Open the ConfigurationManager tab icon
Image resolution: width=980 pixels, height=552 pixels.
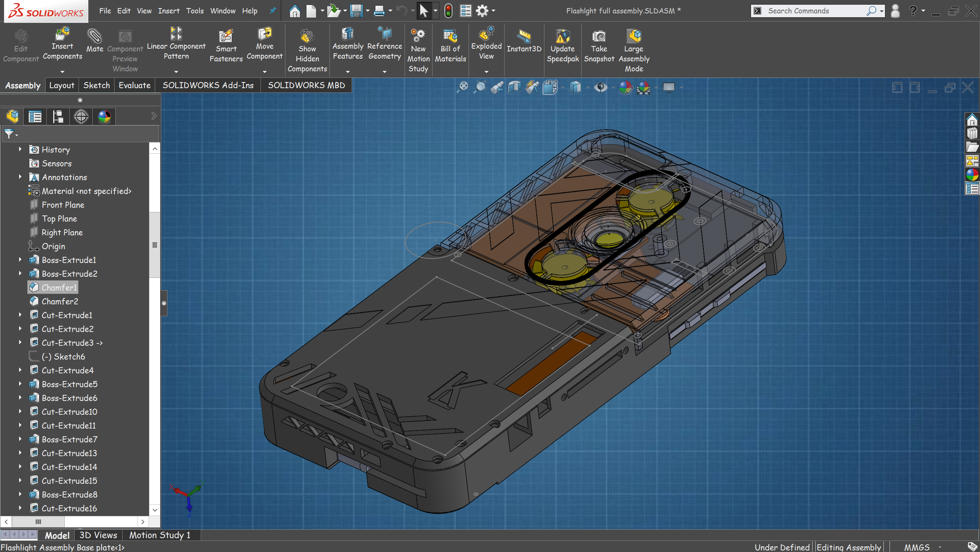(x=58, y=116)
